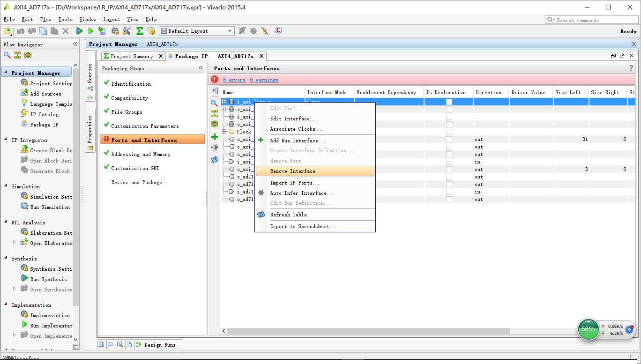Select Associate Clocks... in the context menu
Viewport: 641px width, 364px height.
(315, 129)
